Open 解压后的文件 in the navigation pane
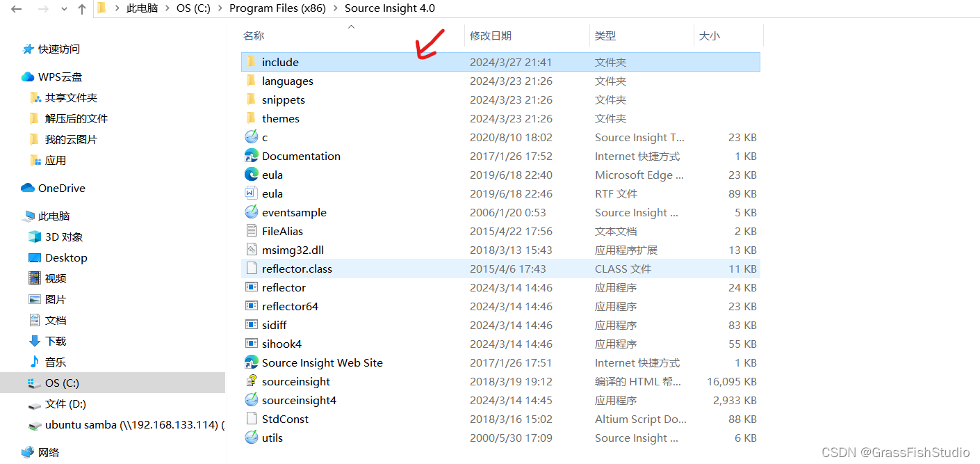Image resolution: width=980 pixels, height=464 pixels. click(x=76, y=118)
